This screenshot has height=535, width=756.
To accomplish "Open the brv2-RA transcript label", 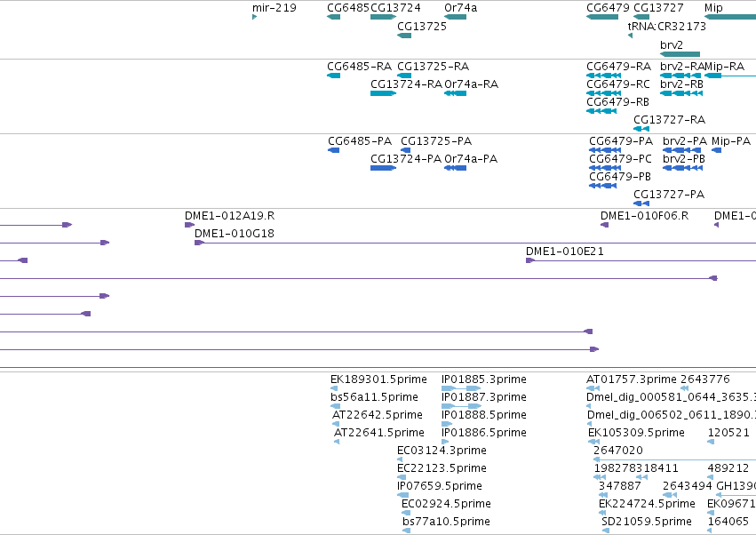I will click(x=682, y=66).
